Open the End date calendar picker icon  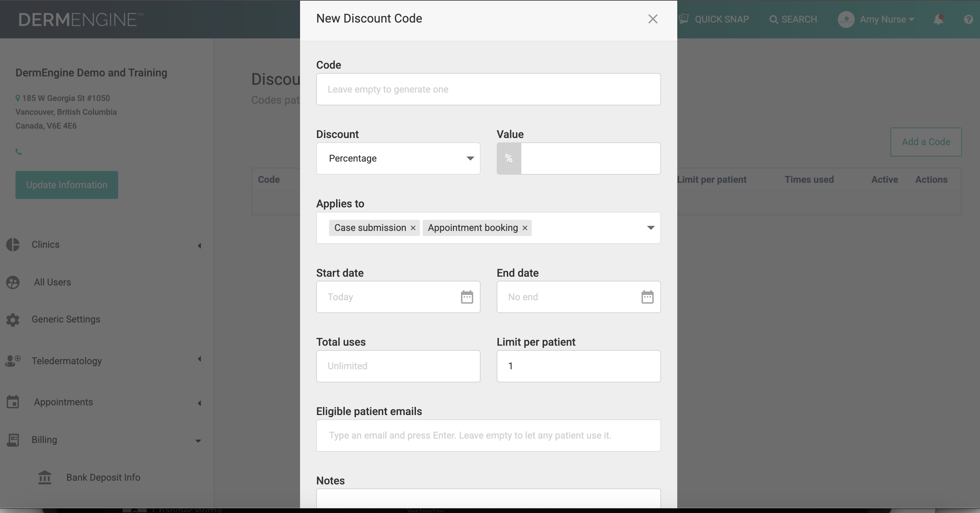tap(647, 297)
